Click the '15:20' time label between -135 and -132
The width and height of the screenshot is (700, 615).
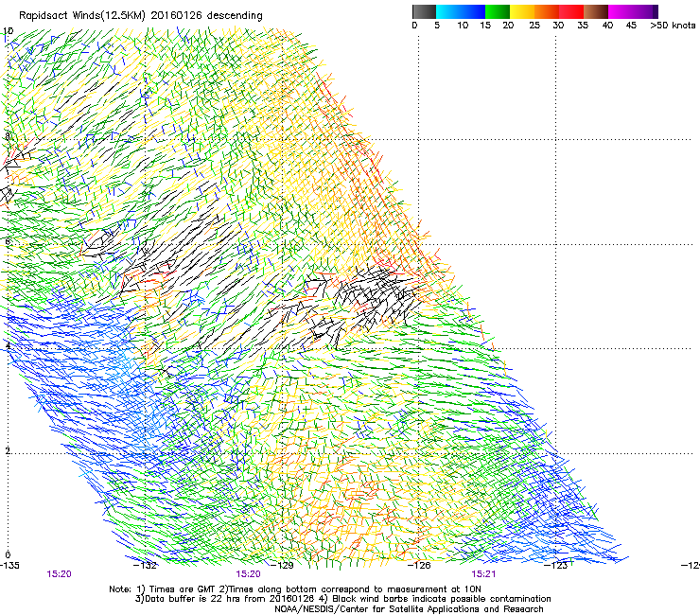coord(59,574)
